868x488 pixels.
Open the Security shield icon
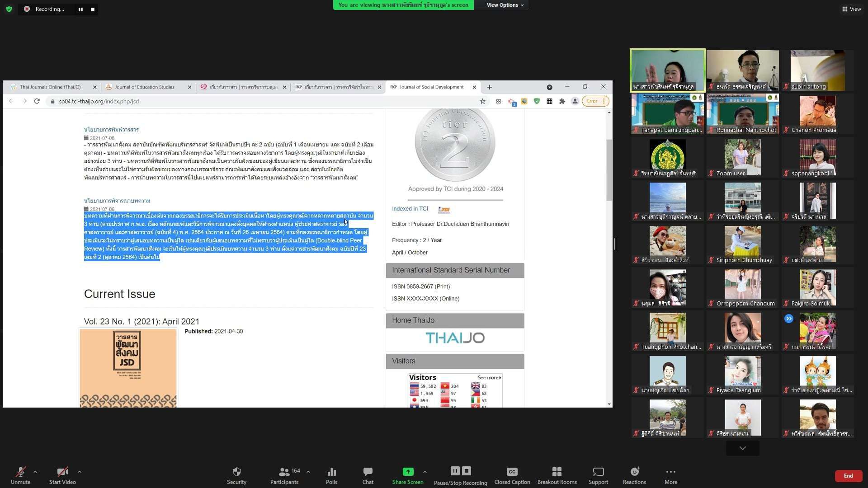click(236, 472)
